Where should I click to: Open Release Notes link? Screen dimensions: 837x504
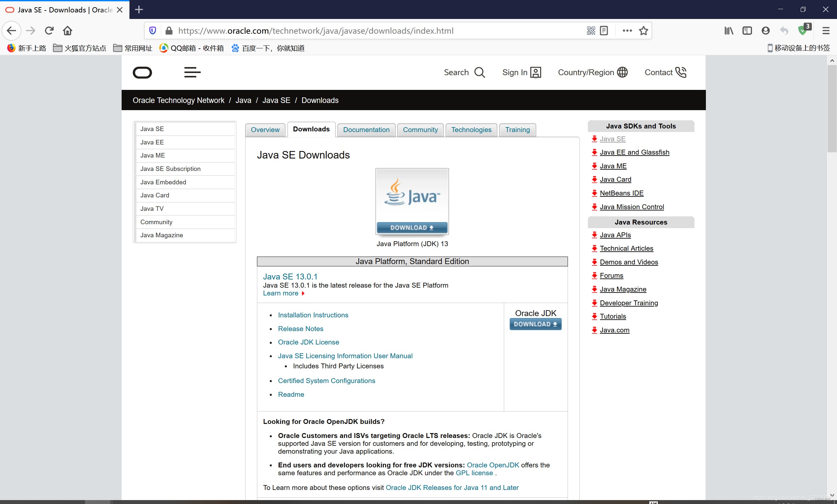click(300, 329)
